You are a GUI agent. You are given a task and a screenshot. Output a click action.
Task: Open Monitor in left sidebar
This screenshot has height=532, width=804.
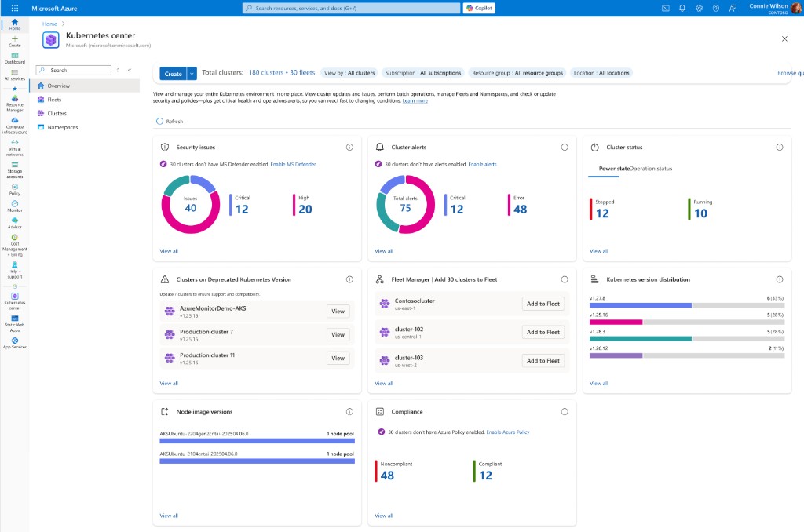tap(15, 206)
